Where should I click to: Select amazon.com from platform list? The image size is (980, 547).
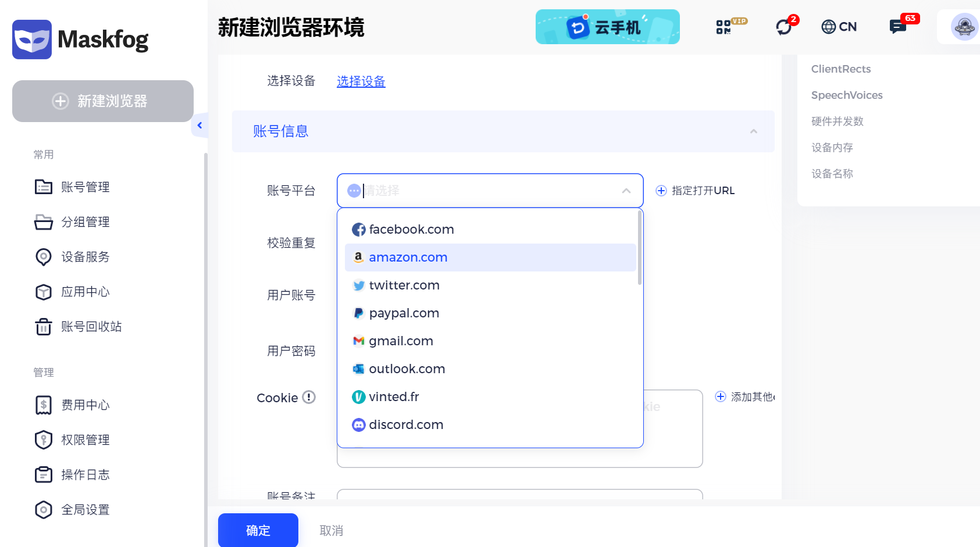pos(490,258)
